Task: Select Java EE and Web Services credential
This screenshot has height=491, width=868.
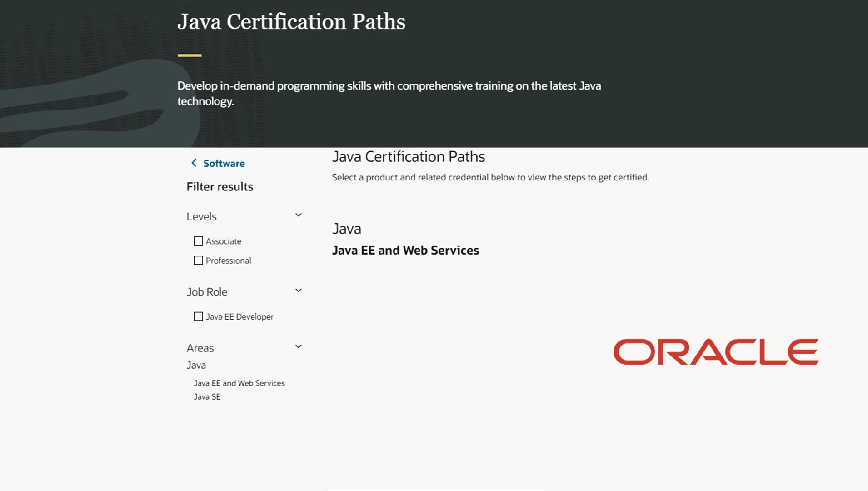Action: pyautogui.click(x=405, y=250)
